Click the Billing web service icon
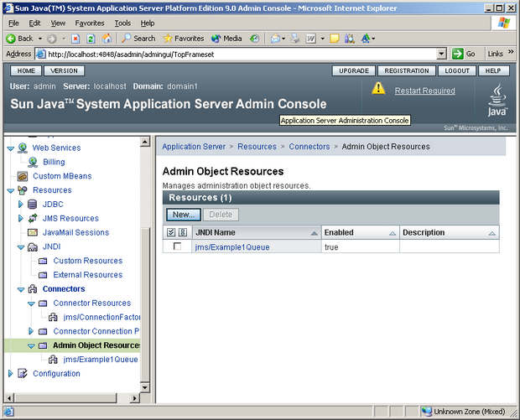This screenshot has width=520, height=420. (33, 162)
